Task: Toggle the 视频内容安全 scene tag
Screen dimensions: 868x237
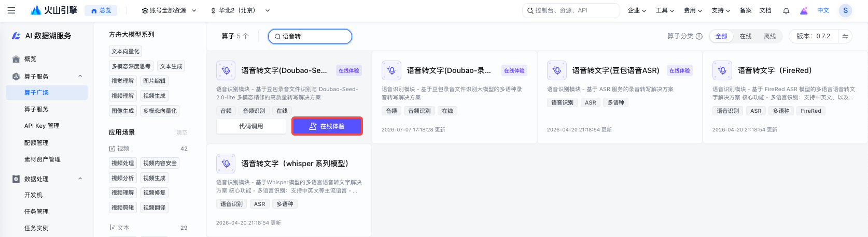Action: pos(160,163)
